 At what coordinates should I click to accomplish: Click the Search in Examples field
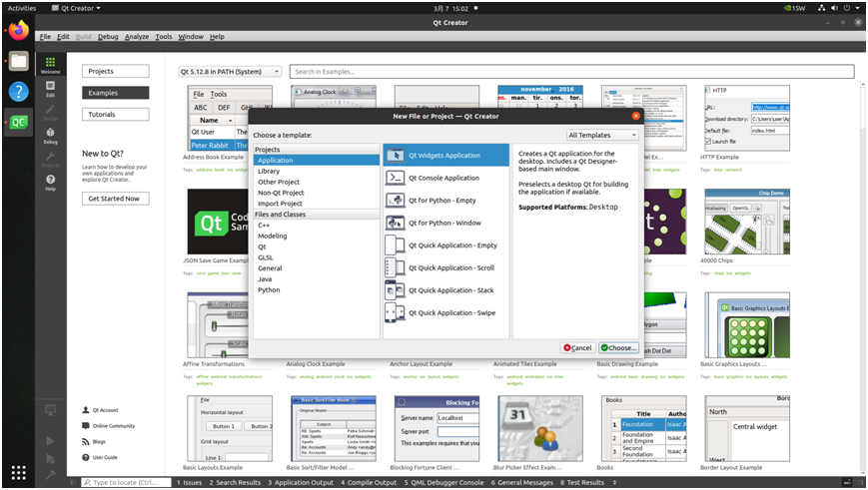(x=571, y=72)
